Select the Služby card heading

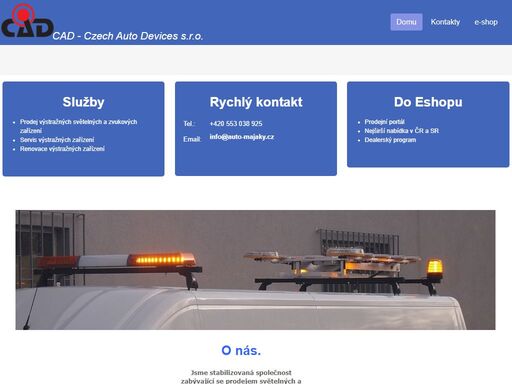click(x=83, y=102)
